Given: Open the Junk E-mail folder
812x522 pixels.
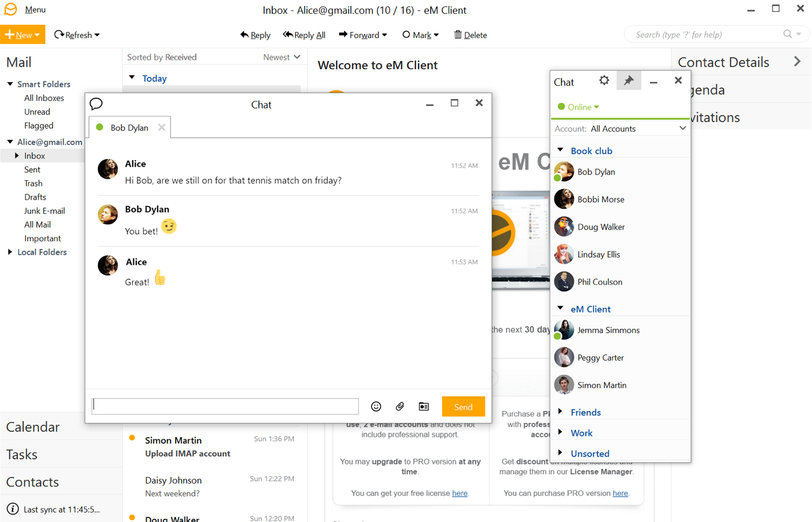Looking at the screenshot, I should (44, 211).
